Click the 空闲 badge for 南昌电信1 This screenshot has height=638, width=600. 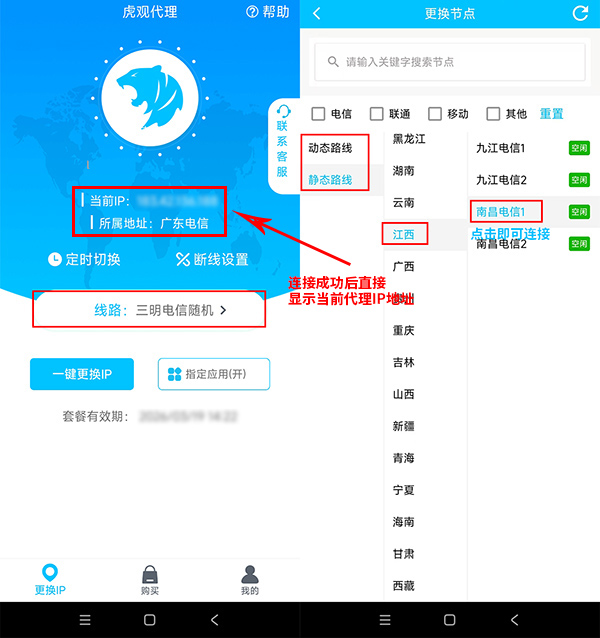pos(579,212)
